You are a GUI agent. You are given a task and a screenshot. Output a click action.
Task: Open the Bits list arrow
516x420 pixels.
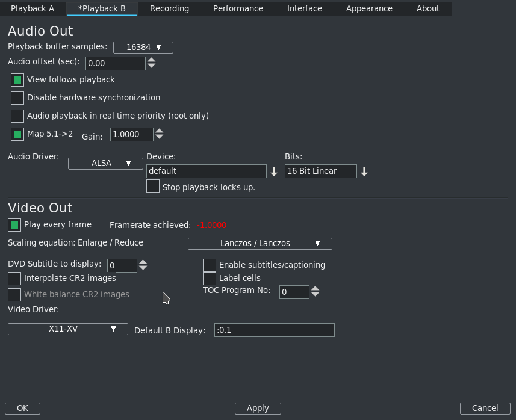[364, 171]
